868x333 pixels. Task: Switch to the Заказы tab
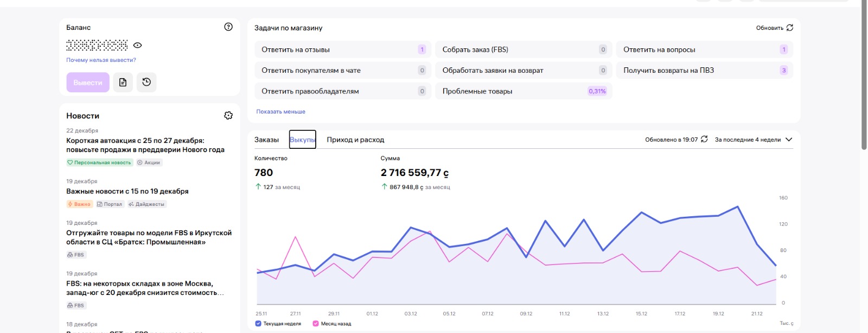266,140
